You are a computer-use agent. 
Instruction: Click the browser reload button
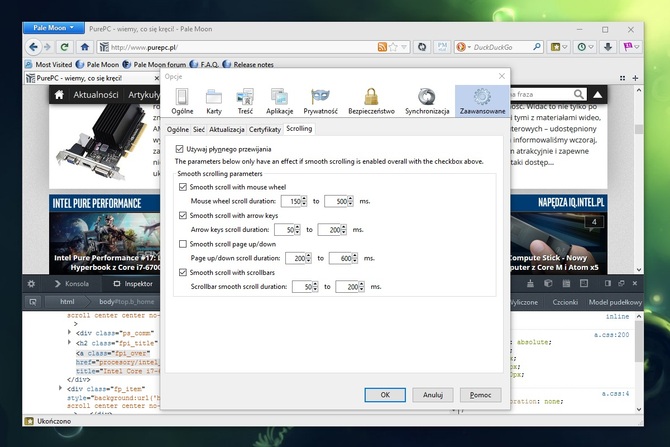click(x=66, y=47)
